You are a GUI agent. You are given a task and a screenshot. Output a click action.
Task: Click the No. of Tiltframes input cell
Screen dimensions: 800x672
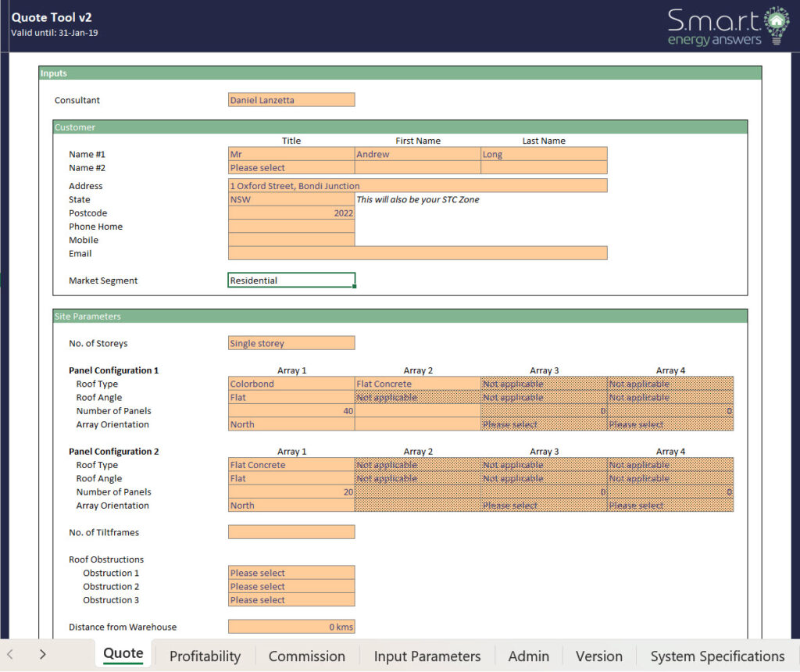pyautogui.click(x=291, y=532)
